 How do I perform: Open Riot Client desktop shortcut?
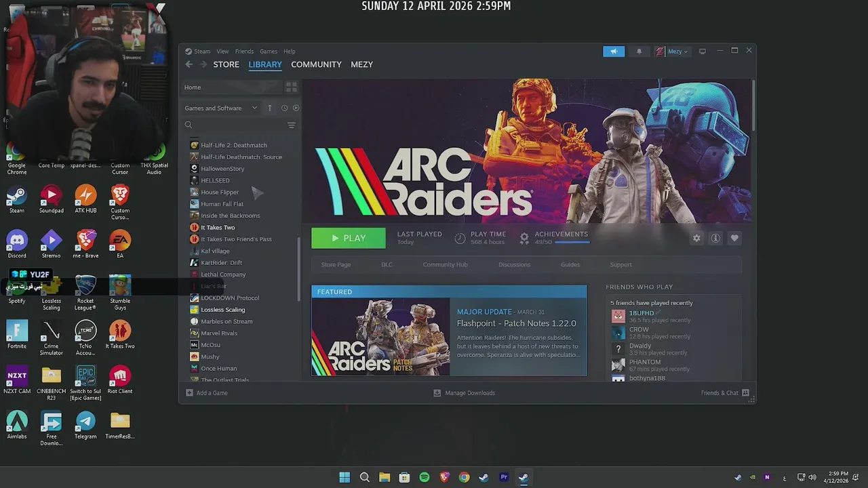120,380
